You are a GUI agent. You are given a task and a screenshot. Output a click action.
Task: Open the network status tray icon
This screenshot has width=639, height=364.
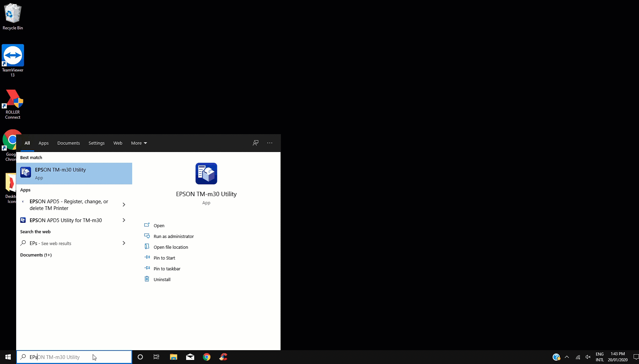577,357
